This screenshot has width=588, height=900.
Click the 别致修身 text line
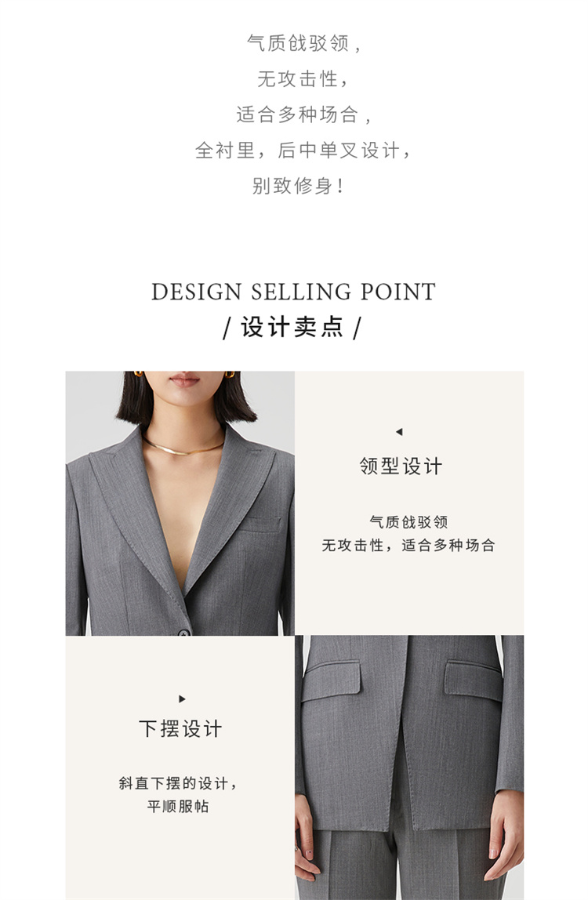tap(298, 186)
